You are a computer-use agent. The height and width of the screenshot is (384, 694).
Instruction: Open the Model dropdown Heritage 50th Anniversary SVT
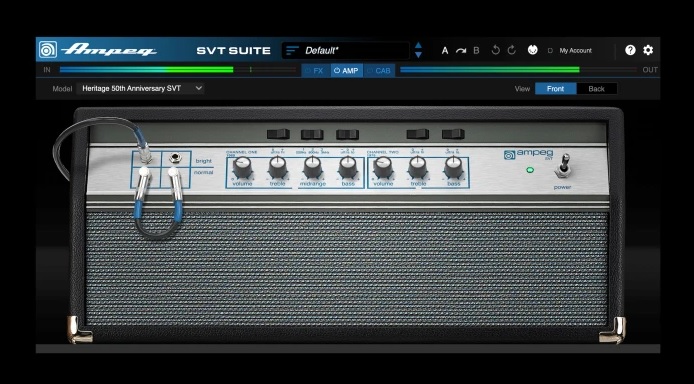click(x=140, y=88)
